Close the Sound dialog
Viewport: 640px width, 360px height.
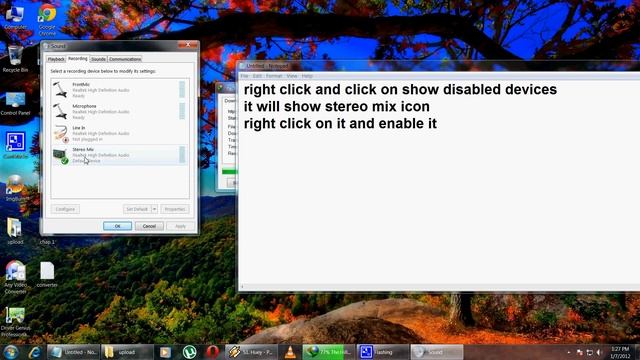(x=188, y=44)
